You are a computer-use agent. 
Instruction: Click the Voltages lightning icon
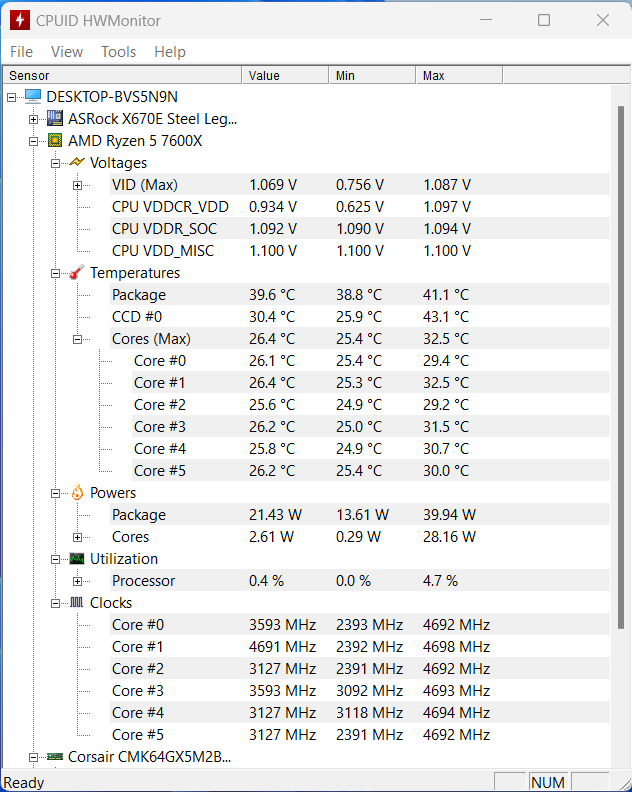point(77,162)
